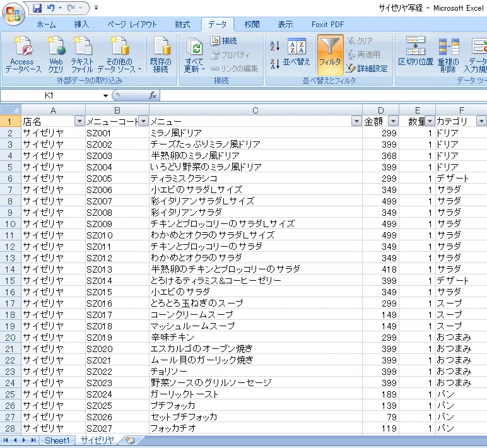Insert a new worksheet tab

pyautogui.click(x=131, y=440)
